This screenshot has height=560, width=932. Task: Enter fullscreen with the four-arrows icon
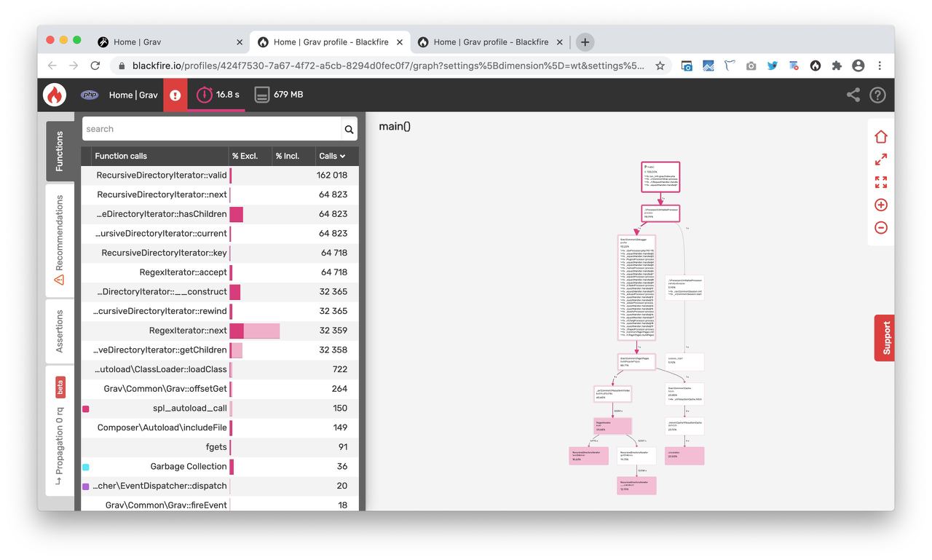(881, 182)
